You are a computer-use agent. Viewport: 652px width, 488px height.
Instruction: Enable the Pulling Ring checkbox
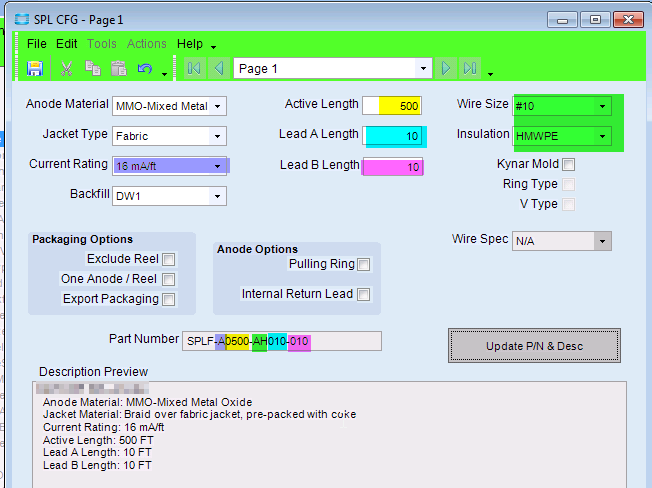click(x=363, y=264)
